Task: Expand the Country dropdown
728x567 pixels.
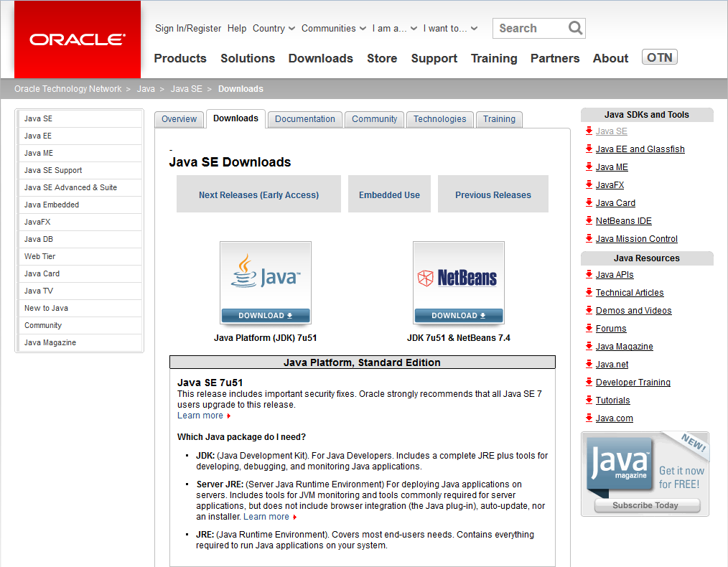Action: point(274,29)
